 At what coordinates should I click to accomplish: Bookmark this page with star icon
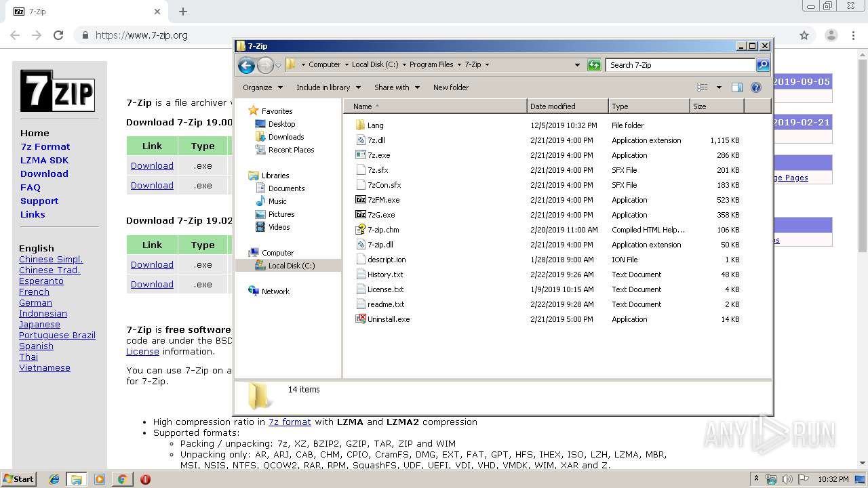click(x=804, y=35)
